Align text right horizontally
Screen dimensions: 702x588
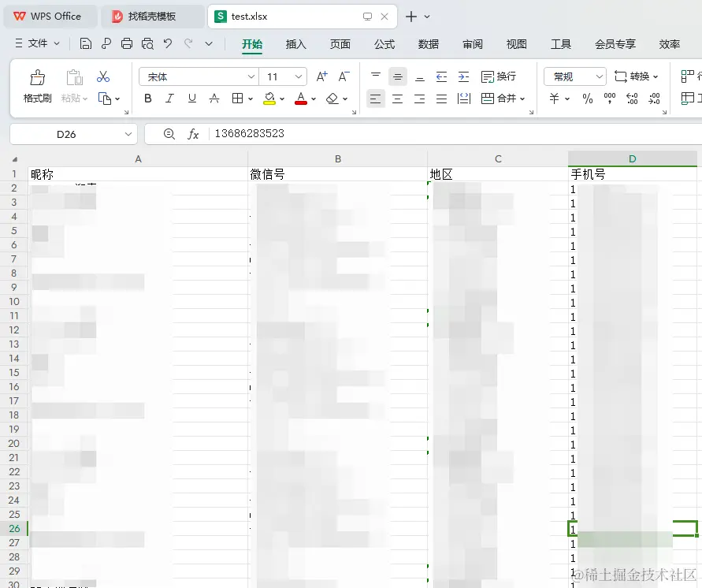point(419,99)
